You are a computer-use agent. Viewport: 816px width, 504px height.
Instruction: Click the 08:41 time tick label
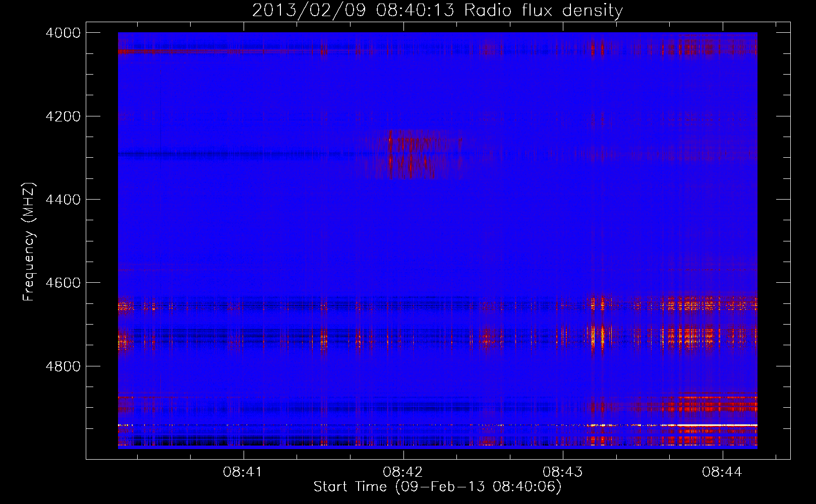tap(243, 472)
